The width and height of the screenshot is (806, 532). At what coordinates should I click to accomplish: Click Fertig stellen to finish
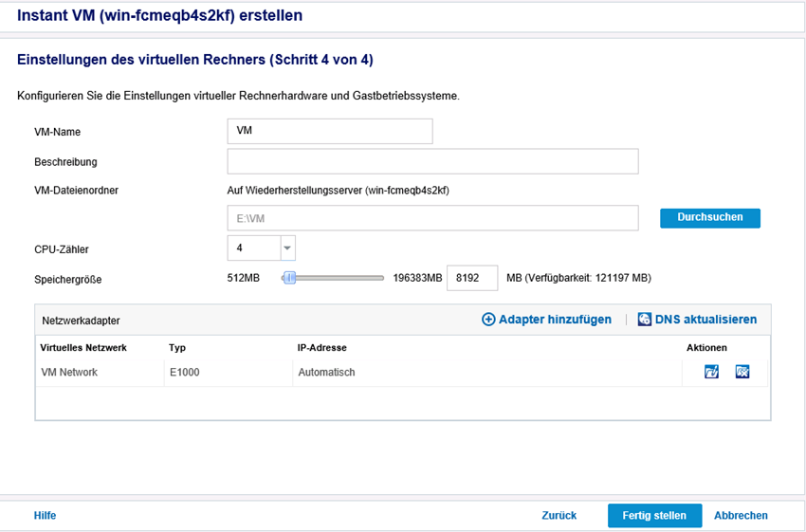[x=654, y=516]
